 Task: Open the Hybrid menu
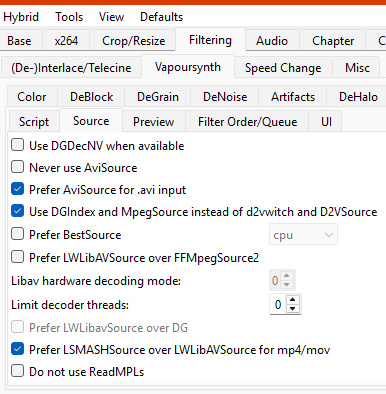tap(21, 17)
